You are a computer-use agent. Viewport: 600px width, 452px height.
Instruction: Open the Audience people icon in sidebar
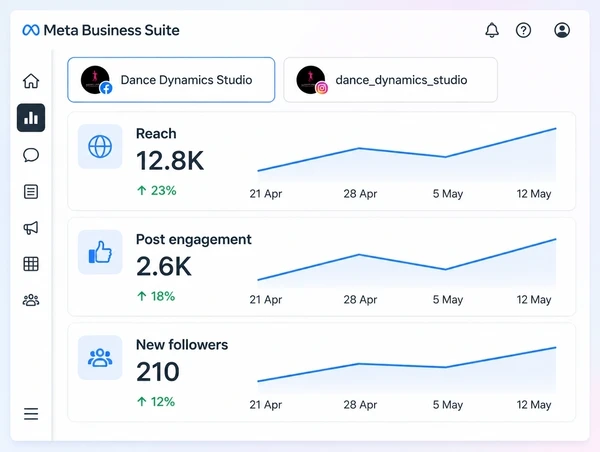point(31,300)
